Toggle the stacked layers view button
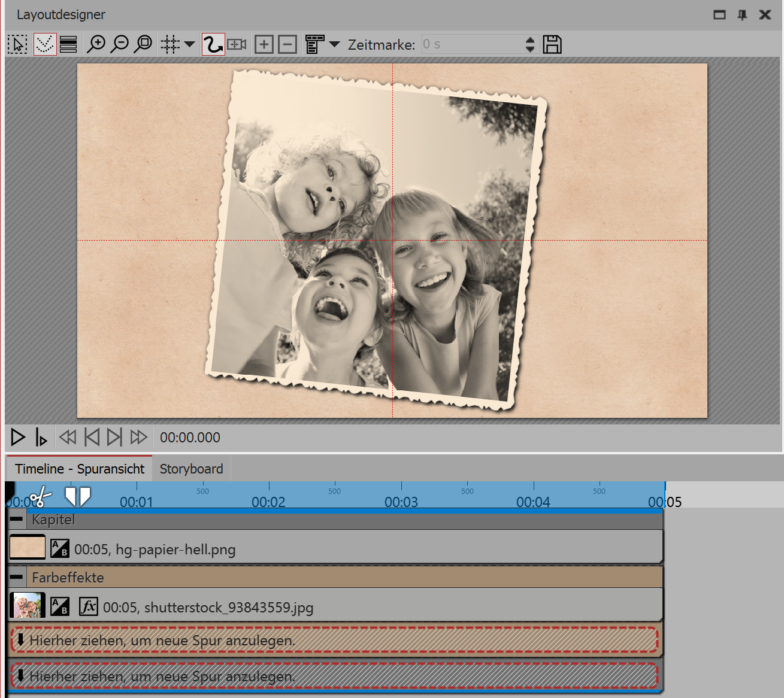The image size is (784, 698). [68, 44]
